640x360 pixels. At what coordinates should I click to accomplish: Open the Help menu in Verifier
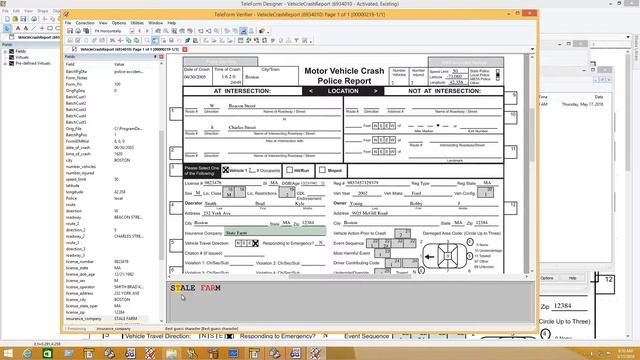click(x=172, y=23)
